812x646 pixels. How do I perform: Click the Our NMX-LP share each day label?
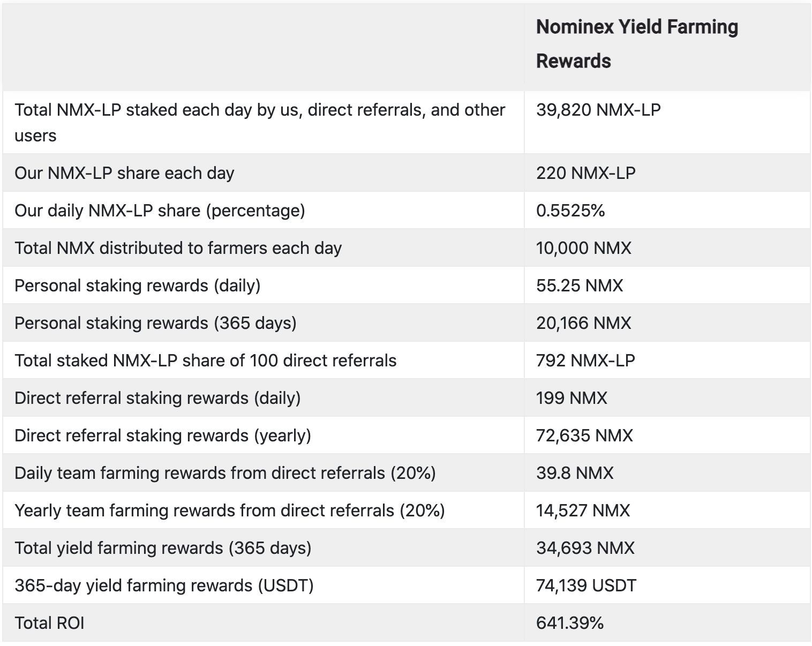(x=124, y=173)
